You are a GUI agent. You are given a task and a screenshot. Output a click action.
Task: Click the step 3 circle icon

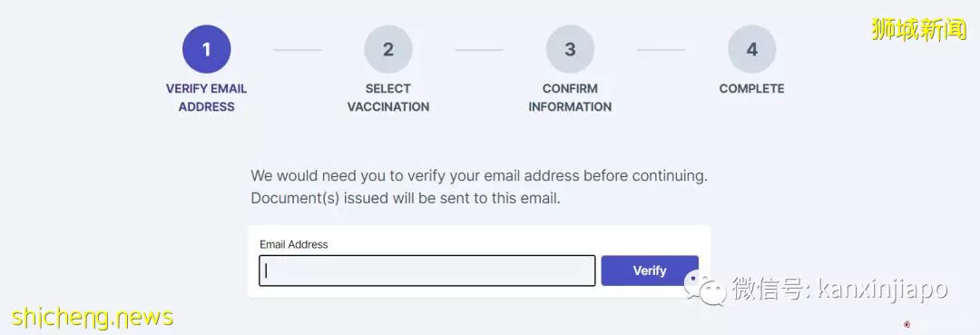point(570,49)
